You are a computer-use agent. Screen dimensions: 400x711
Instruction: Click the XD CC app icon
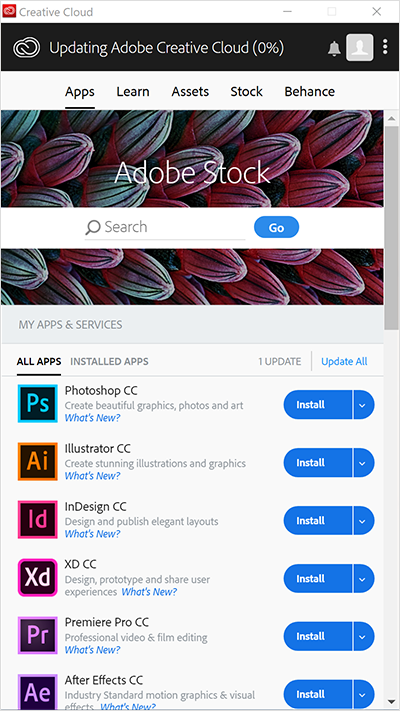(38, 578)
